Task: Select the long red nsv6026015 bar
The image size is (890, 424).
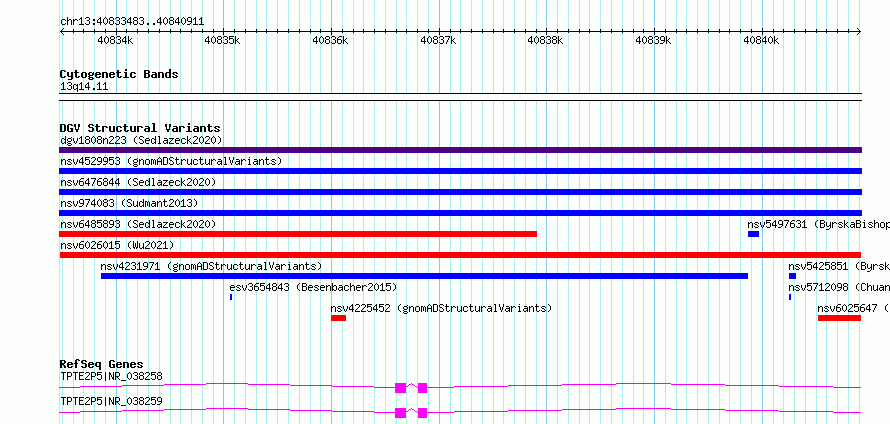Action: click(460, 255)
